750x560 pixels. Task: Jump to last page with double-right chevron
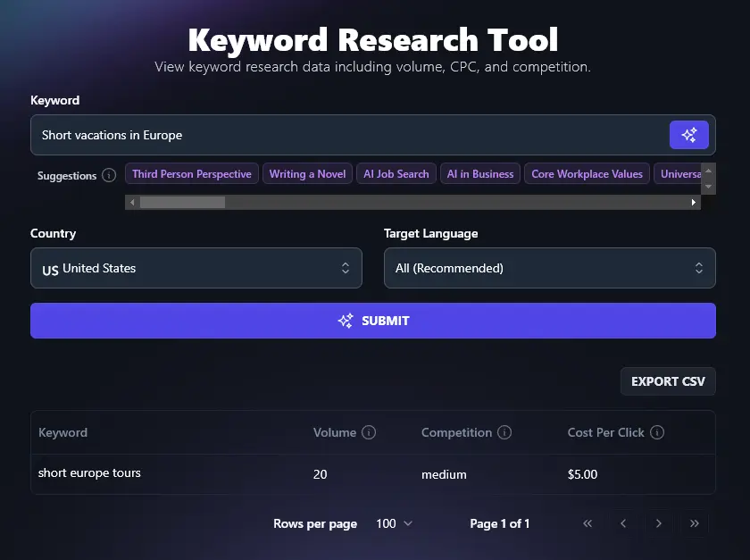tap(695, 523)
